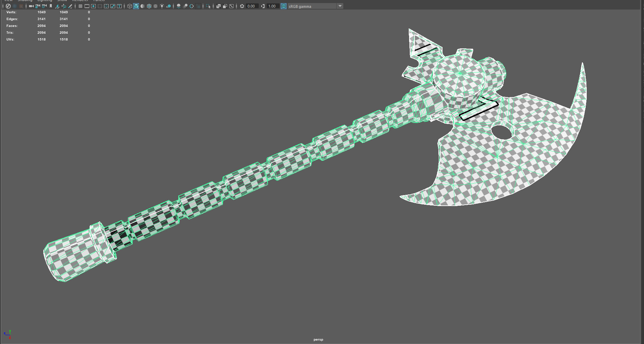Toggle Use Default Material icon

coord(143,6)
